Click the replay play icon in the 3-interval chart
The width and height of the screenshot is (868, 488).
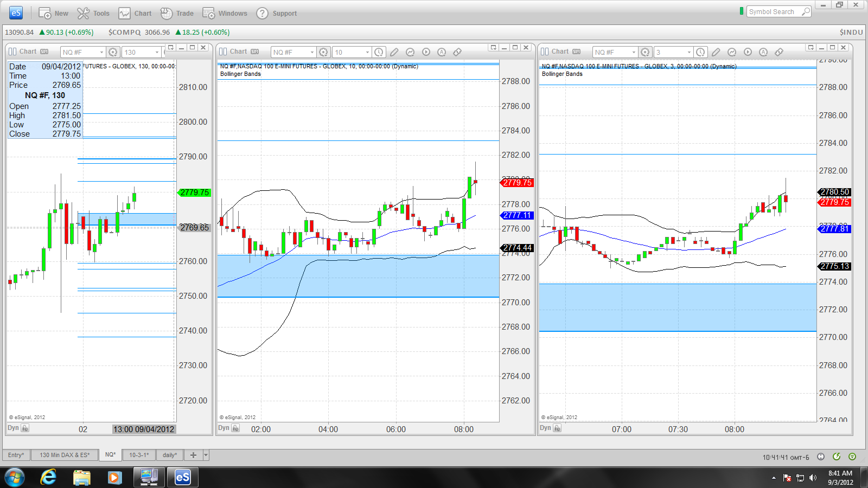[748, 52]
